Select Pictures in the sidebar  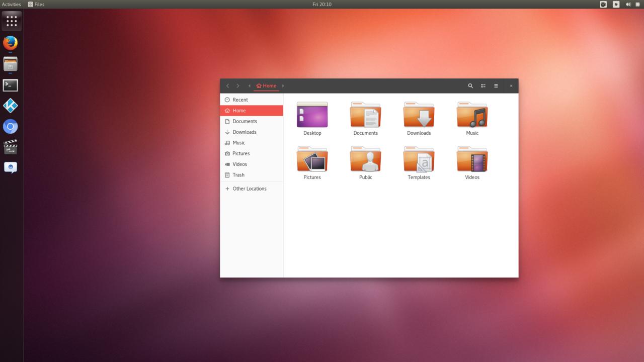pyautogui.click(x=252, y=153)
